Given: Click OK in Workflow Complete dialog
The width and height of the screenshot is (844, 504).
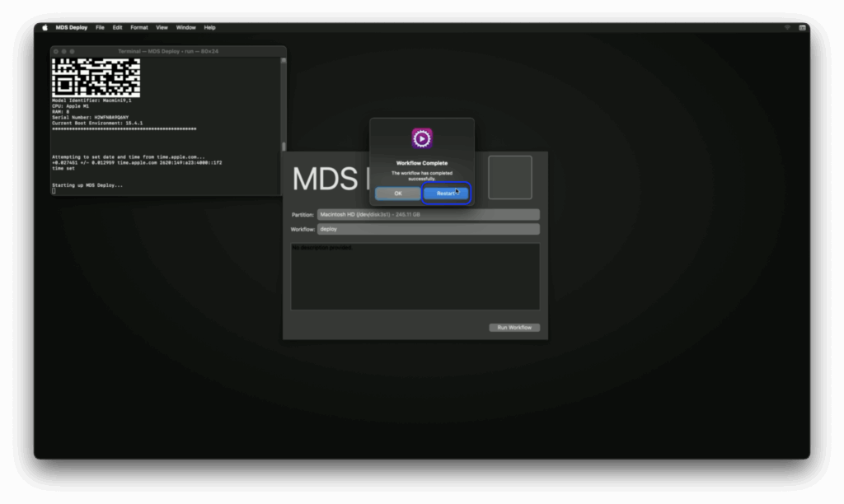Looking at the screenshot, I should click(398, 193).
